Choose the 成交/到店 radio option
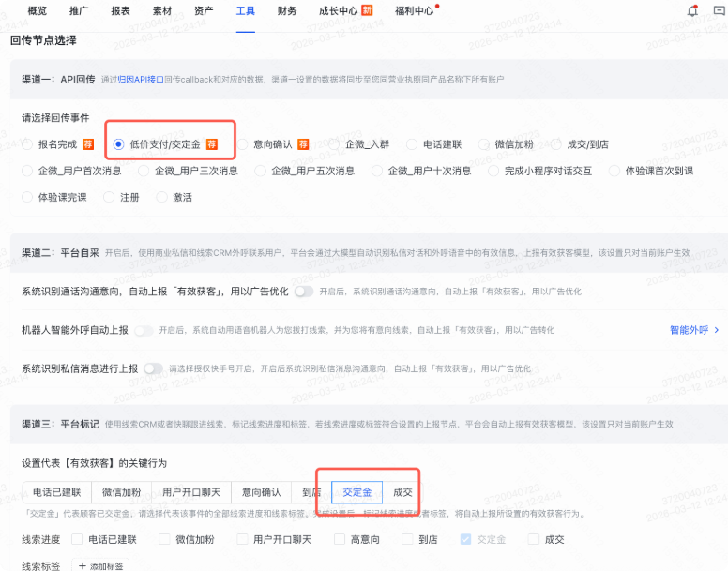This screenshot has width=728, height=571. click(556, 144)
